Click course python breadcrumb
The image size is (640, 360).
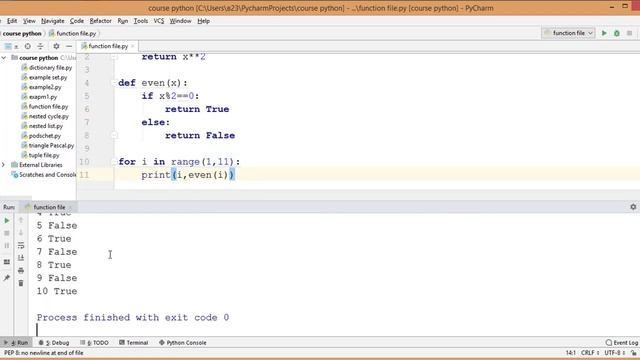coord(22,33)
